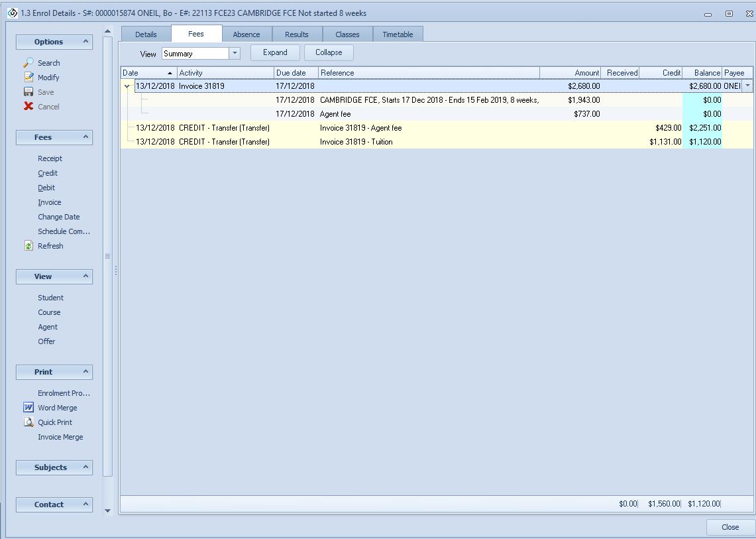Open the Absence tab

(246, 34)
